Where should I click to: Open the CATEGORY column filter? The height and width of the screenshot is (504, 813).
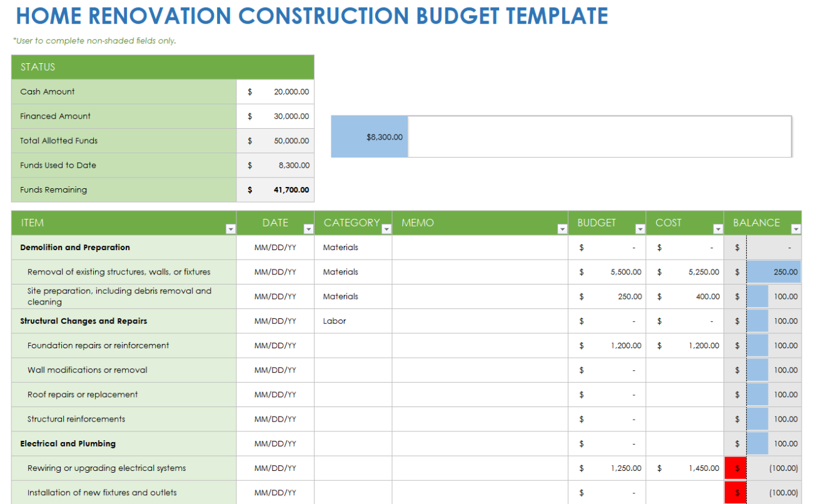(x=386, y=229)
